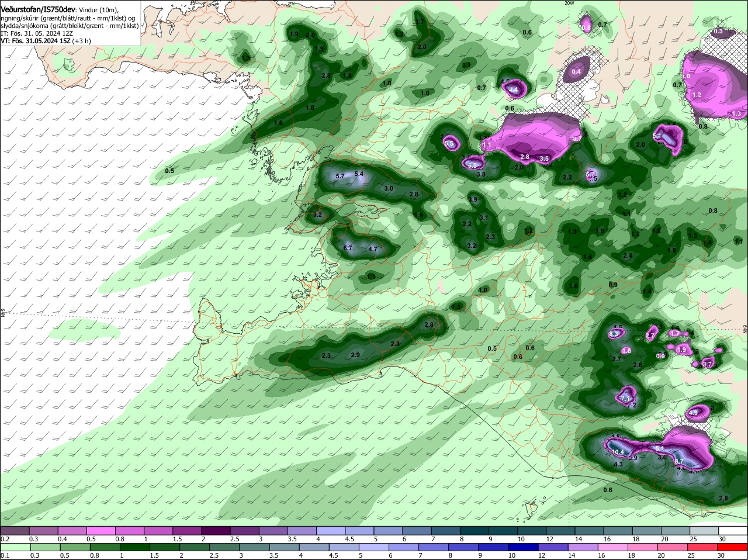Click the 4.7 precipitation value
748x560 pixels.
click(373, 249)
